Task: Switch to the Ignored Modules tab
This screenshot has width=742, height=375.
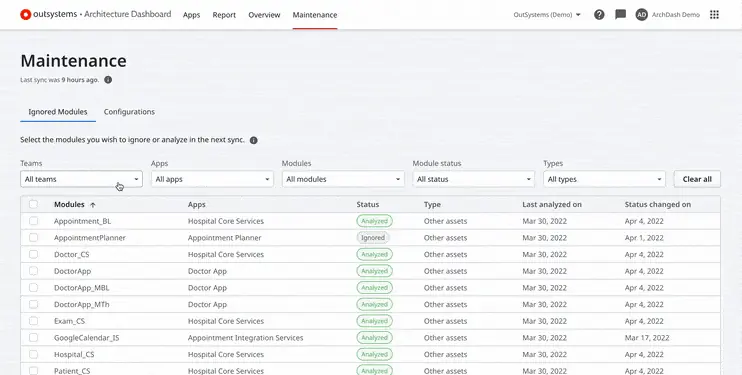Action: pos(58,112)
